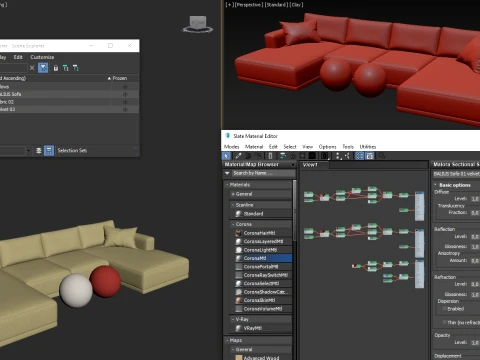Collapse the Corona materials subgroup
The height and width of the screenshot is (360, 480).
point(233,224)
